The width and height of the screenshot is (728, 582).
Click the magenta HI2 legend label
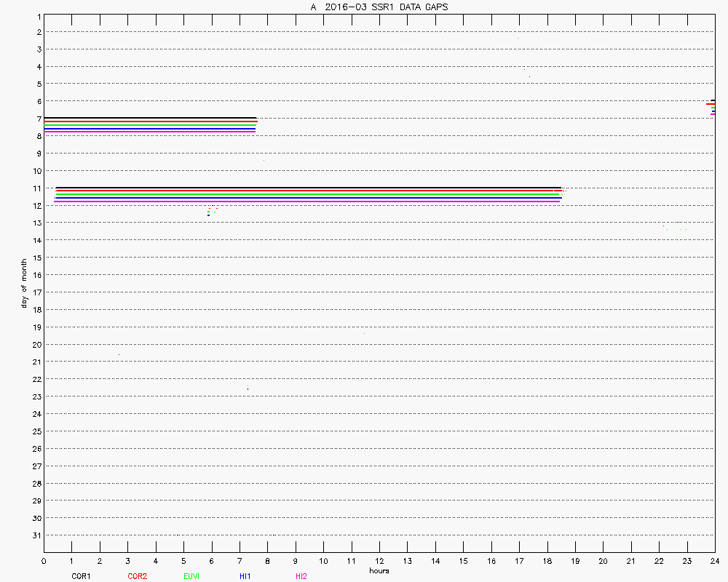click(x=301, y=576)
